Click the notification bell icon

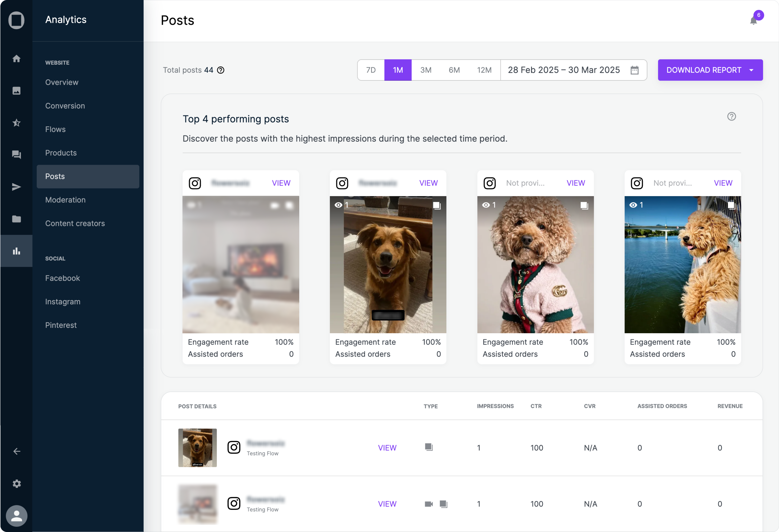point(753,21)
